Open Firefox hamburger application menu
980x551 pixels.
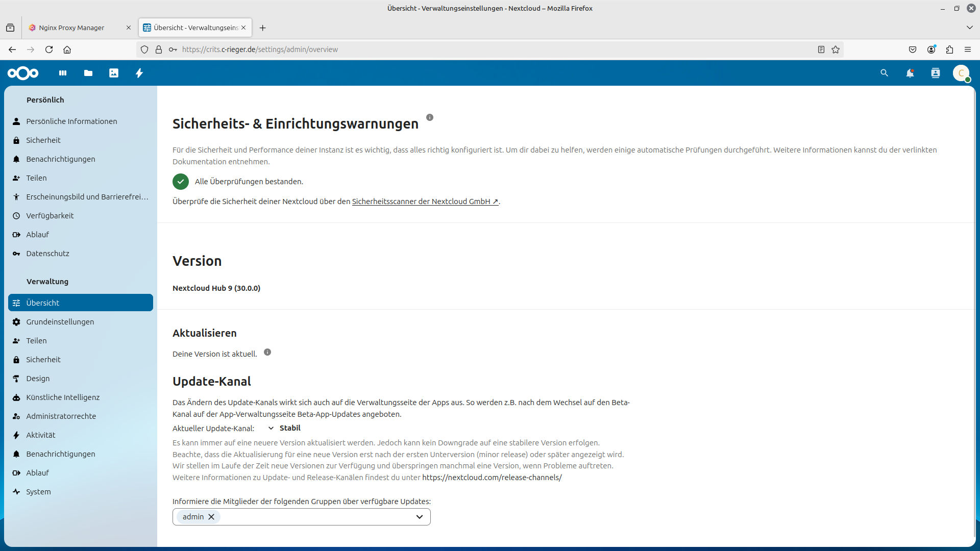coord(968,49)
